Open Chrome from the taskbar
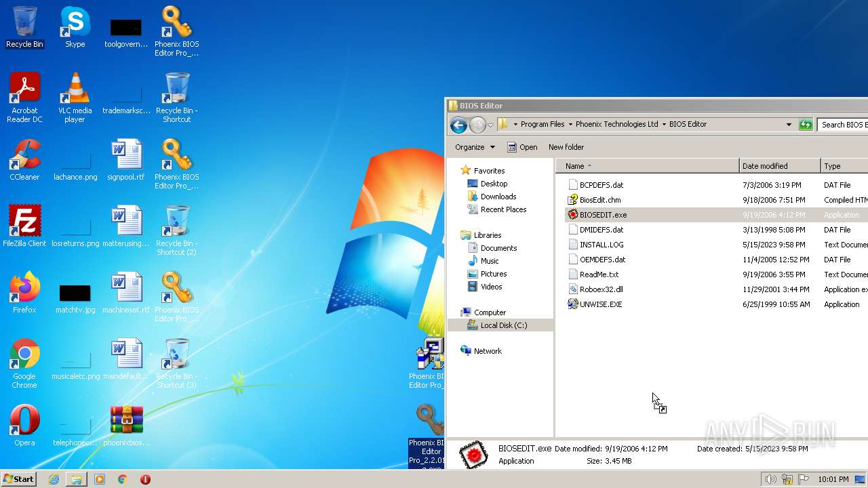Image resolution: width=868 pixels, height=488 pixels. pyautogui.click(x=123, y=479)
